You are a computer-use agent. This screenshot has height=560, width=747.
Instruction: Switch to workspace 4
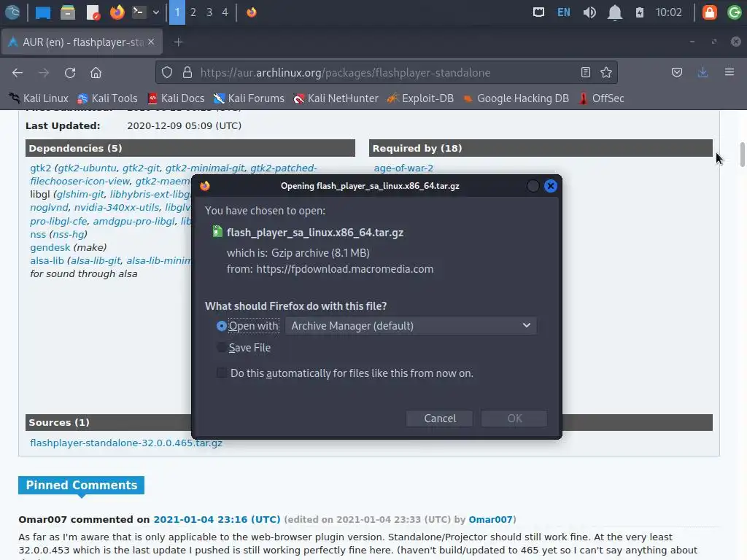tap(225, 12)
